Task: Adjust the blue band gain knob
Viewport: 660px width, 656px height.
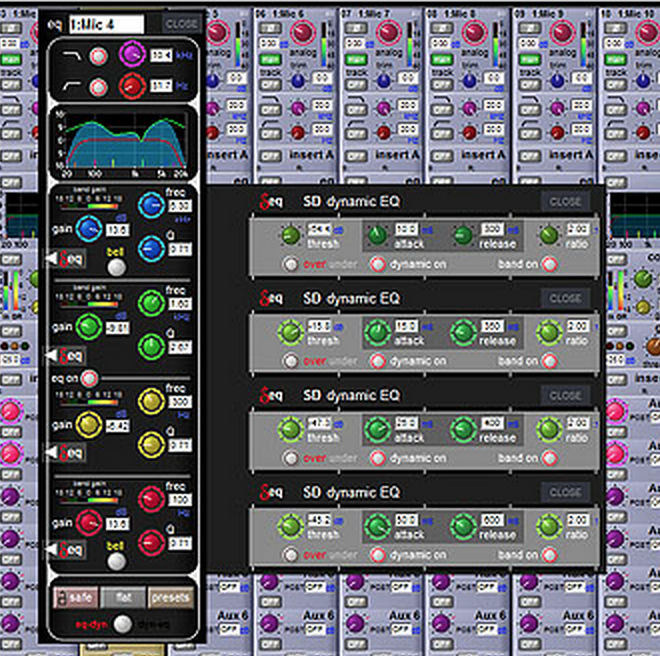Action: [89, 229]
